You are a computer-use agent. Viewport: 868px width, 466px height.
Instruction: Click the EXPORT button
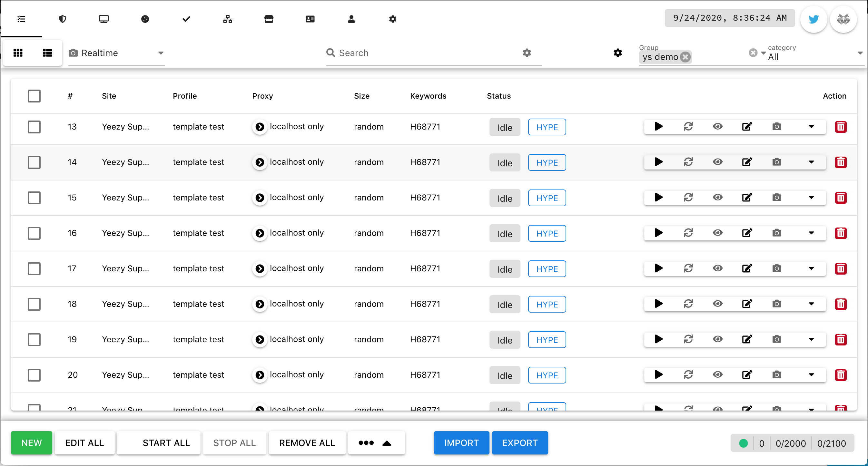(x=519, y=443)
